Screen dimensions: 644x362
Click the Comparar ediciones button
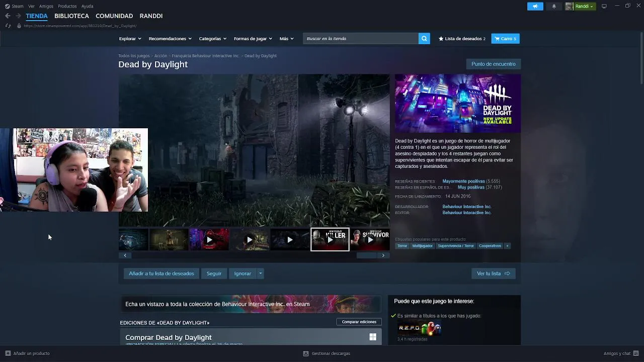click(x=359, y=322)
